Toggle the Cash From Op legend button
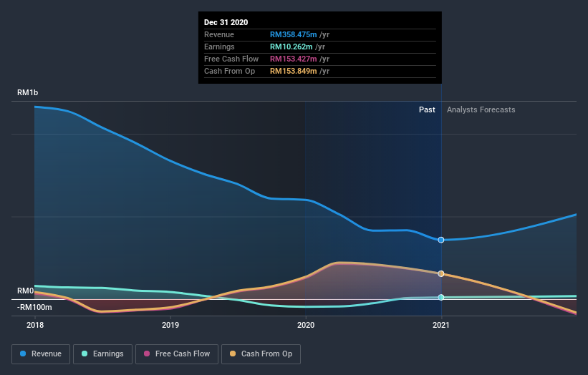The width and height of the screenshot is (588, 375). (261, 354)
